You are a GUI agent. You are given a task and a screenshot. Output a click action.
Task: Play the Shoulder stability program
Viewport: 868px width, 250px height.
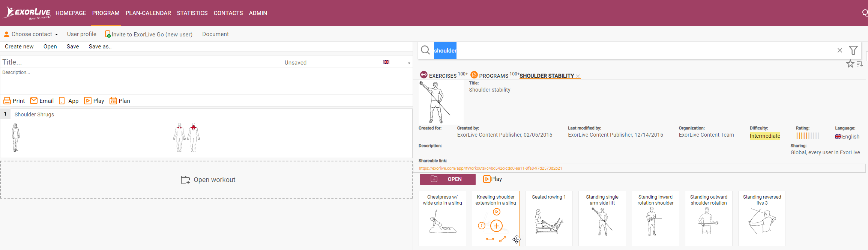[x=493, y=179]
